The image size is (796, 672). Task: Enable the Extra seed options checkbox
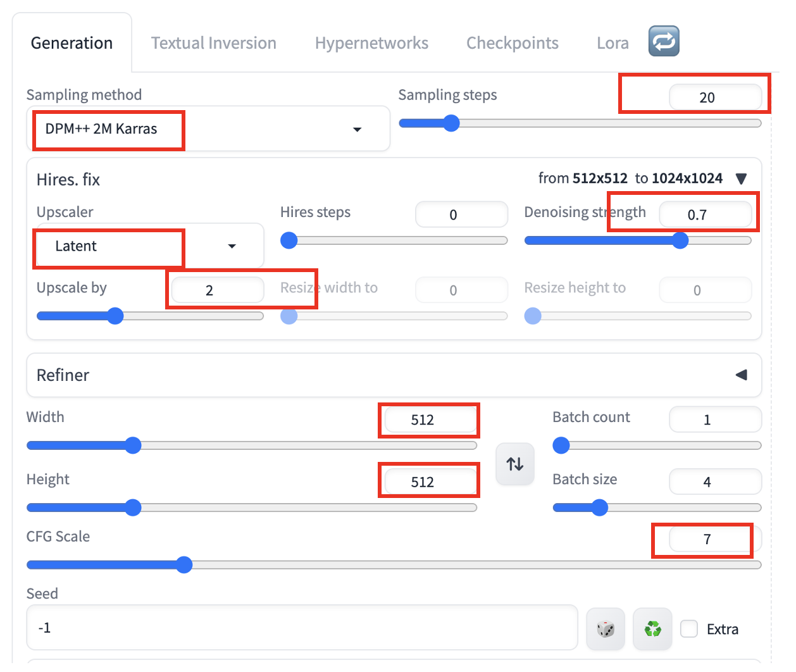689,628
